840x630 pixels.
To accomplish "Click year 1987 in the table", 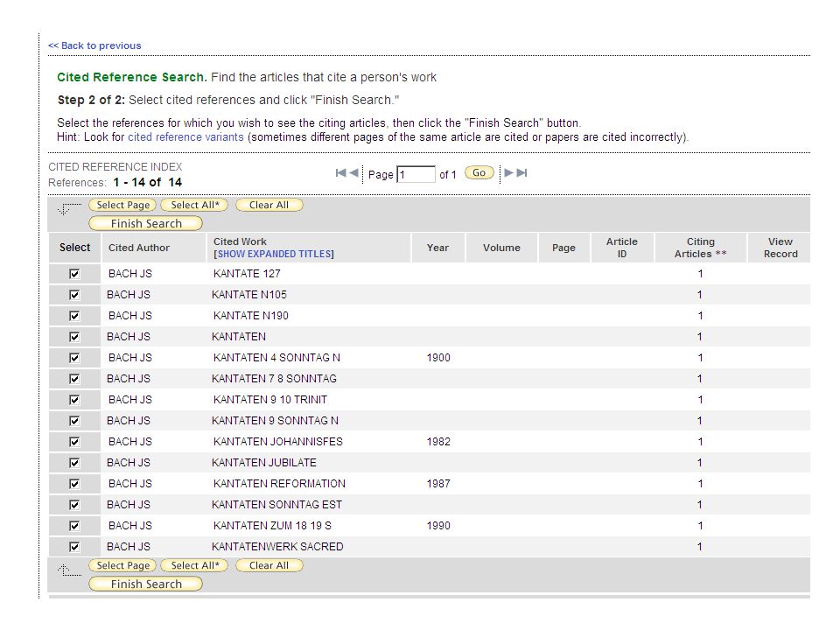I will click(438, 484).
